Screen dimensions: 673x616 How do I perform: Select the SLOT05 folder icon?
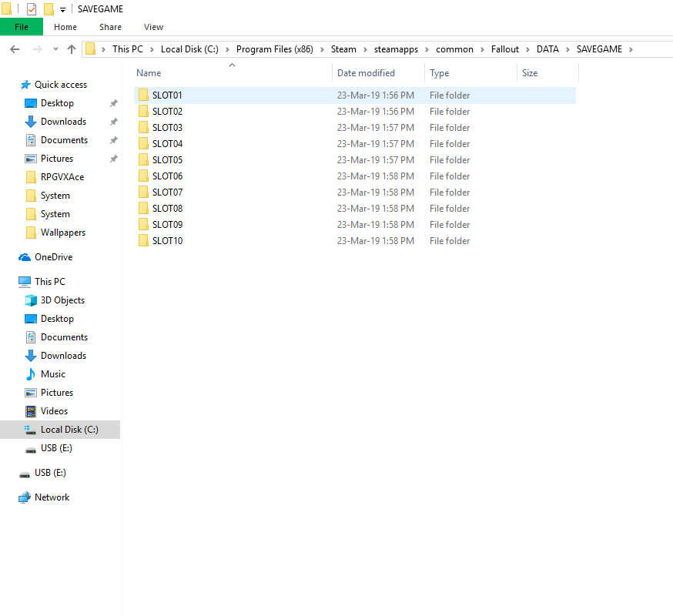click(x=143, y=159)
